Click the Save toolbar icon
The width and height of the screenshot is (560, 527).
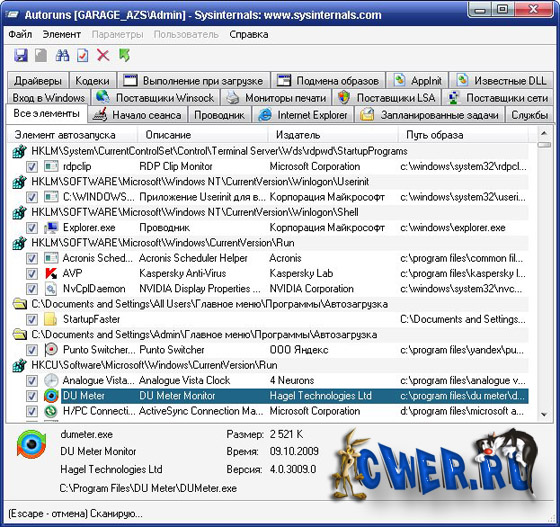(x=21, y=55)
